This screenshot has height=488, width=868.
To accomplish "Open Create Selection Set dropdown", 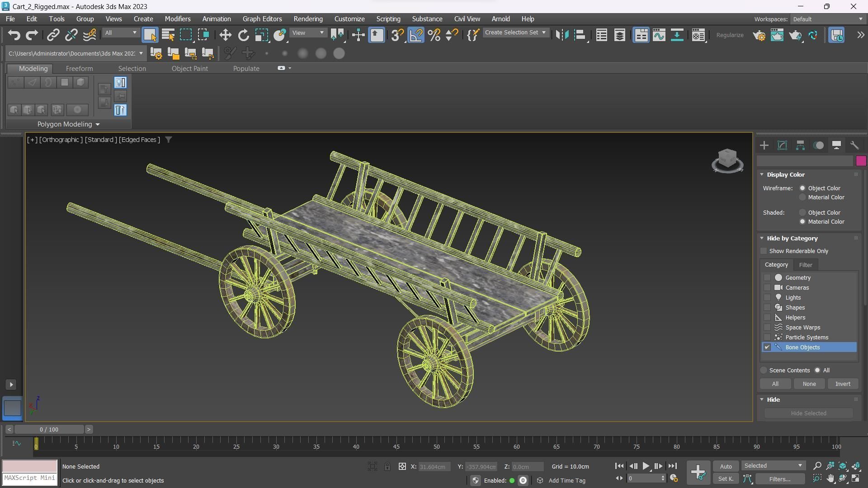I will click(515, 33).
